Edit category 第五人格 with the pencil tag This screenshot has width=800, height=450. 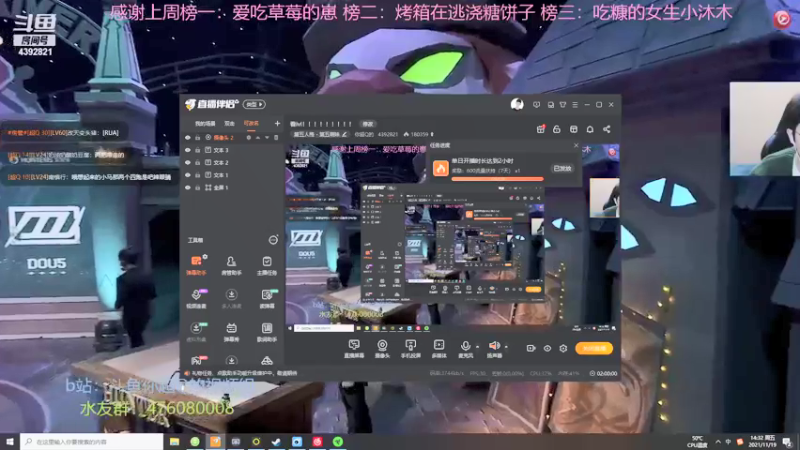(320, 134)
